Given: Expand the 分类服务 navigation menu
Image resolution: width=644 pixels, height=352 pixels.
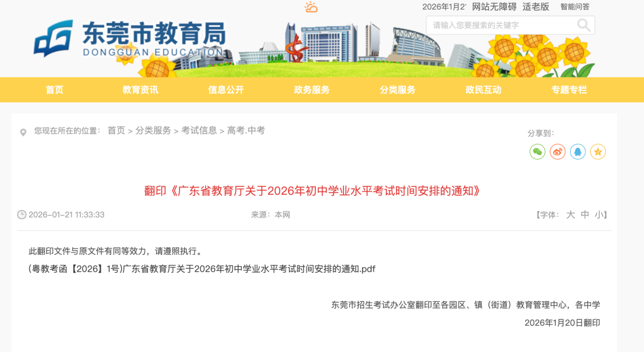Looking at the screenshot, I should coord(398,90).
